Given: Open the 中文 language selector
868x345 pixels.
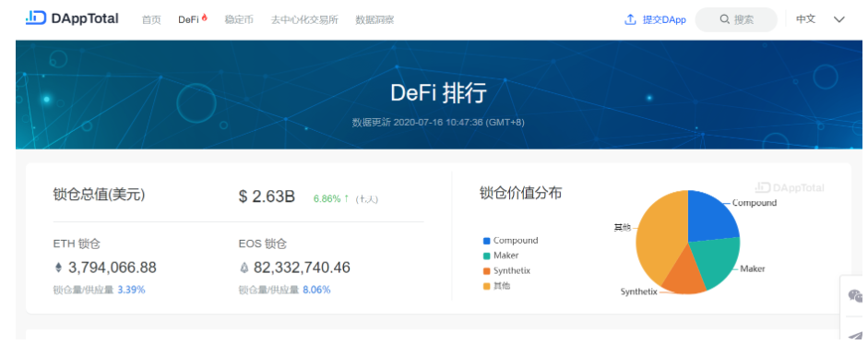Looking at the screenshot, I should coord(805,18).
